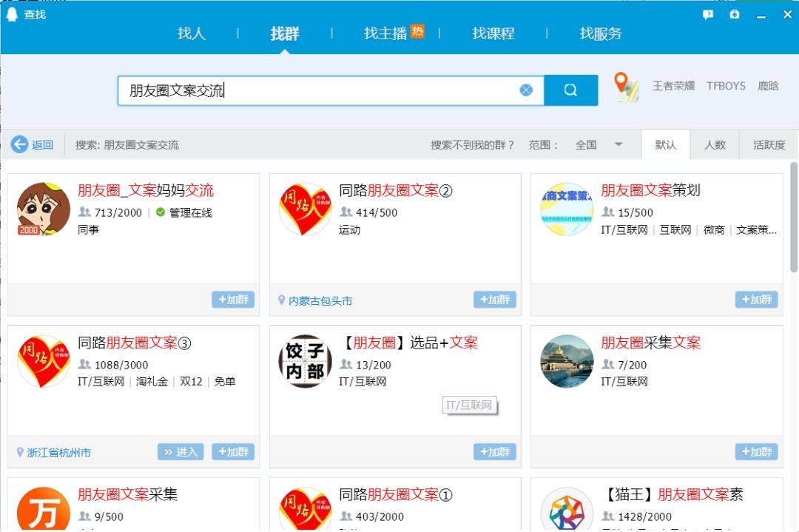Open 朋友圈文案策划 group avatar
799x532 pixels.
point(567,209)
